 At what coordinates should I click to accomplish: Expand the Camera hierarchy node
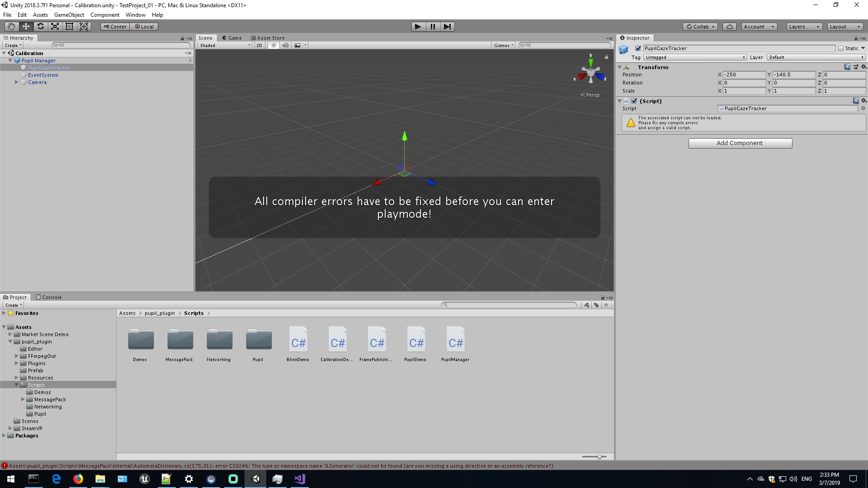[x=17, y=82]
